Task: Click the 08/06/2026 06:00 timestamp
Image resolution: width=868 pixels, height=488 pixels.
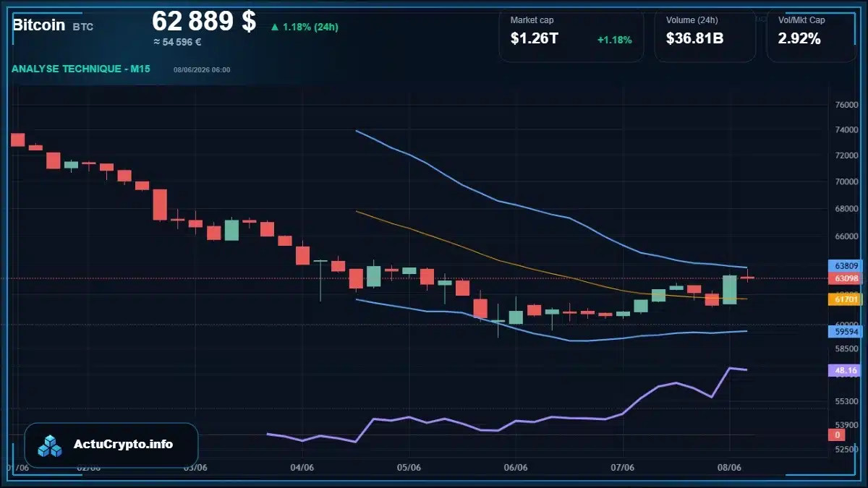Action: point(202,69)
